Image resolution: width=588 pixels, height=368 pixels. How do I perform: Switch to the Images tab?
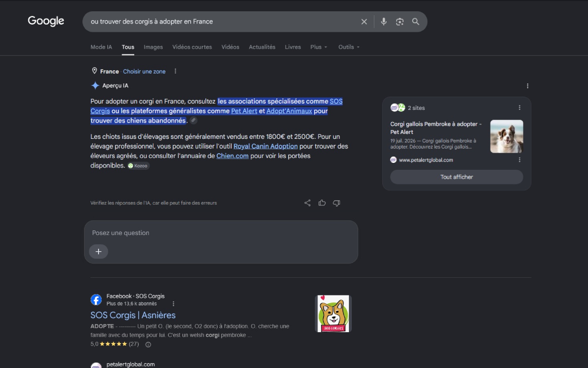pyautogui.click(x=153, y=47)
